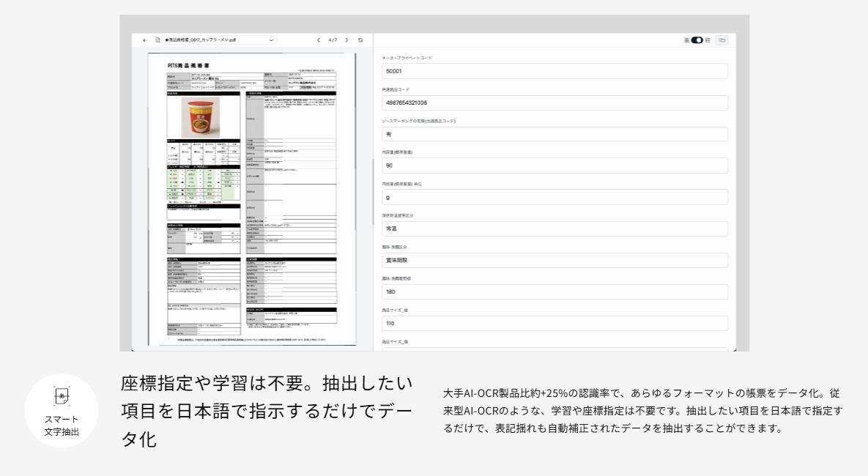Select the document file icon beside filename
This screenshot has width=868, height=476.
click(157, 40)
